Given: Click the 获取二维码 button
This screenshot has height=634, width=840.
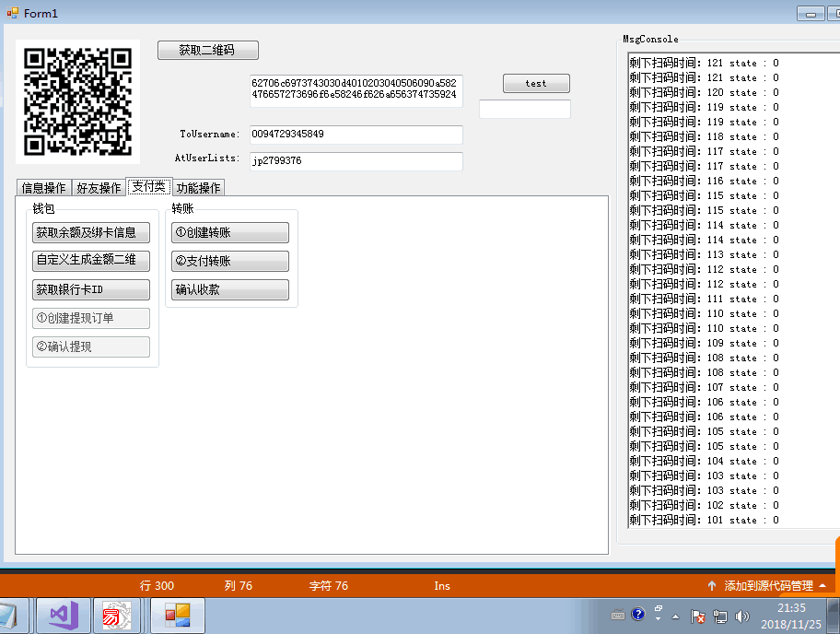Looking at the screenshot, I should [208, 51].
